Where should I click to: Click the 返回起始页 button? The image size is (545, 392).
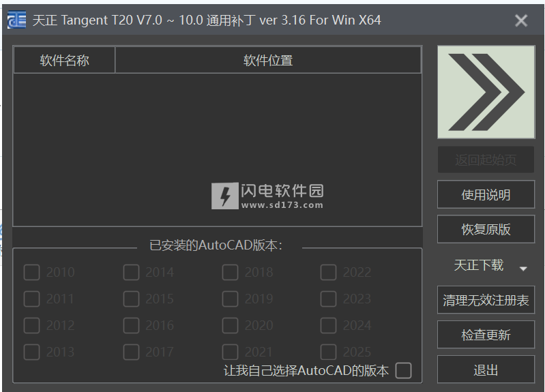coord(486,160)
